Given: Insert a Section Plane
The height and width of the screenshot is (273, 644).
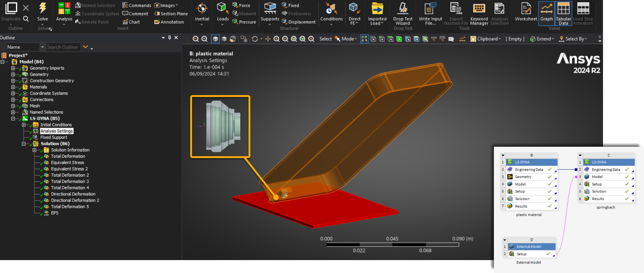Looking at the screenshot, I should pos(171,14).
